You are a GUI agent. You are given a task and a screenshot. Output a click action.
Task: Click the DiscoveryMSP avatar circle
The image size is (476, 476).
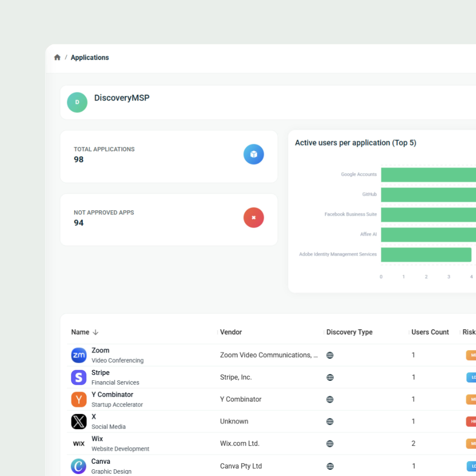pos(77,102)
